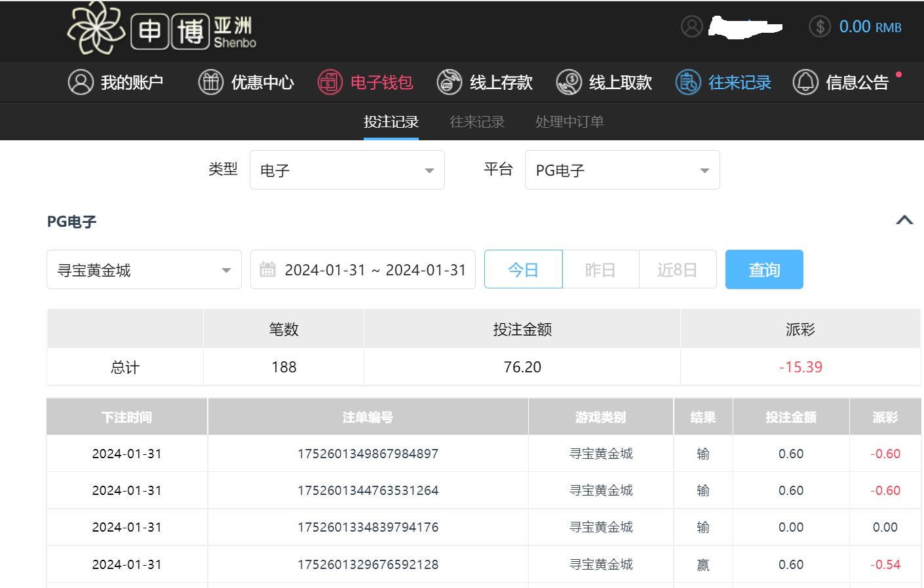Viewport: 924px width, 588px height.
Task: Switch to the 往来记录 sub-tab
Action: pos(476,122)
